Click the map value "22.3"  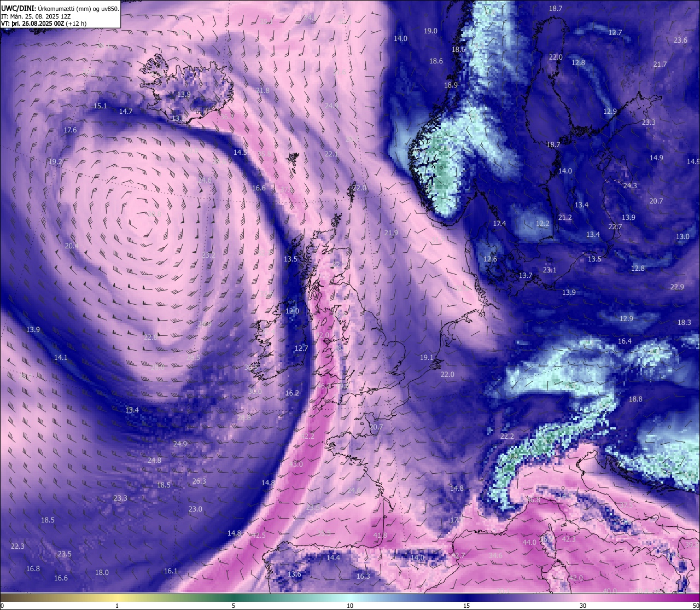(17, 547)
